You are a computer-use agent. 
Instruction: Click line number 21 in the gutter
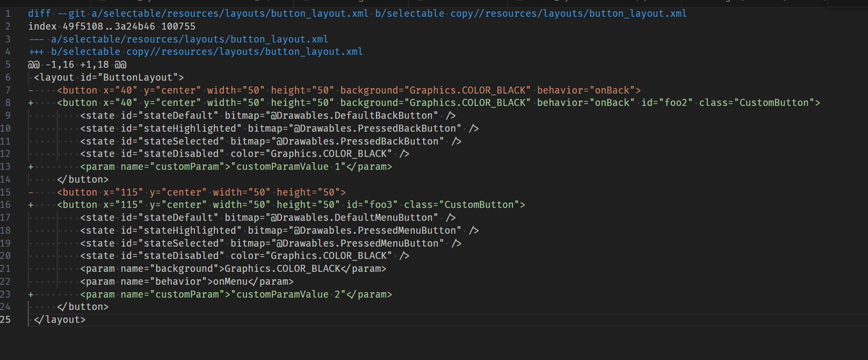5,268
